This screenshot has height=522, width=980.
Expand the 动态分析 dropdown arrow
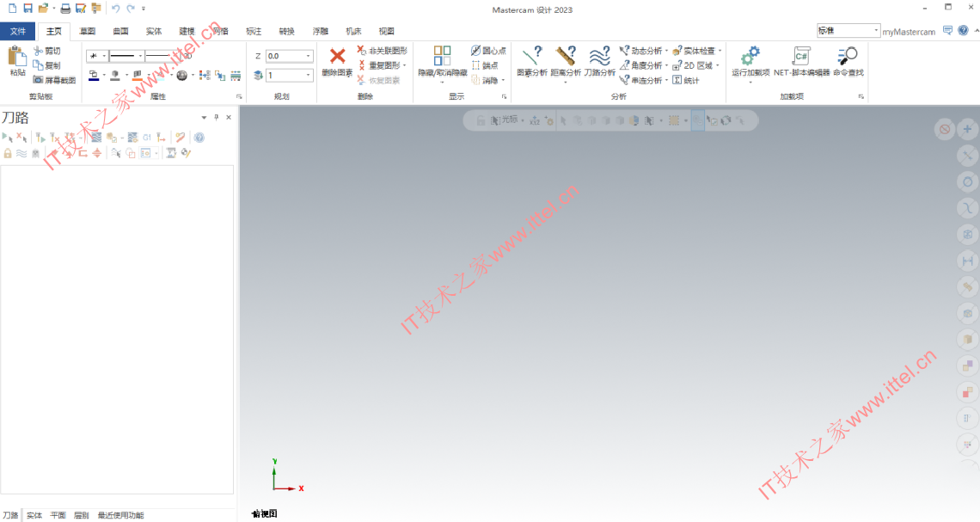point(666,51)
